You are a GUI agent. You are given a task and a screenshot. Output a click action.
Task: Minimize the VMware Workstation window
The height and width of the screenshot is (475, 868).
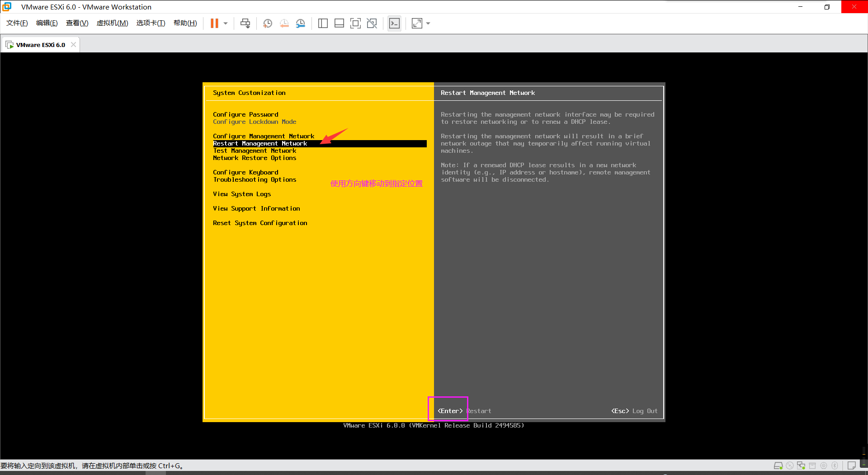coord(800,7)
